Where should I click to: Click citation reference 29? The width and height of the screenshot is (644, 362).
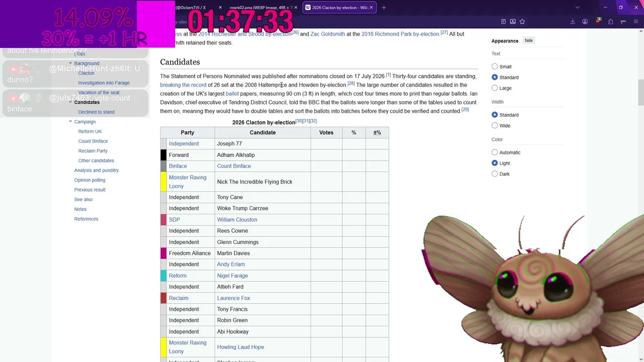pos(465,109)
